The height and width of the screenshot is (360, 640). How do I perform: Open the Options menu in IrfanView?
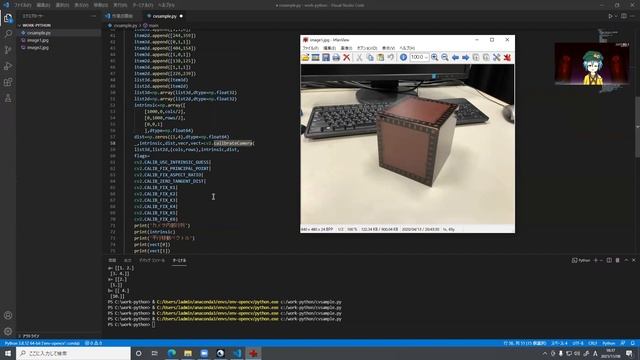(367, 48)
